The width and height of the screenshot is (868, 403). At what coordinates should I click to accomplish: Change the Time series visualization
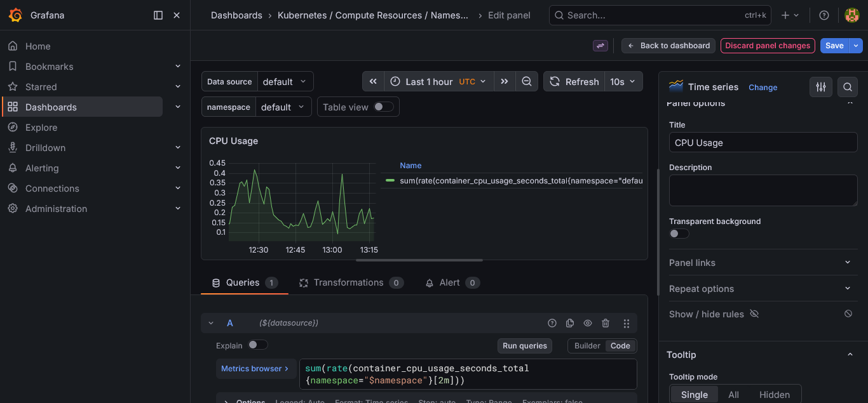763,88
